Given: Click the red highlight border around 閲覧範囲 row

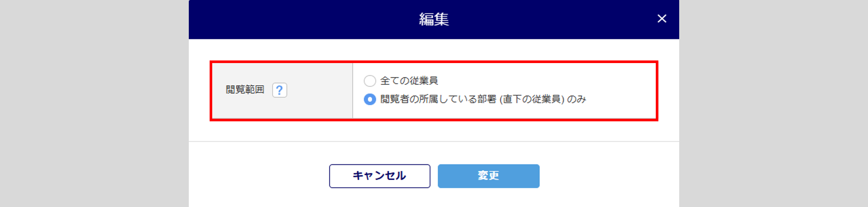Looking at the screenshot, I should pyautogui.click(x=434, y=62).
